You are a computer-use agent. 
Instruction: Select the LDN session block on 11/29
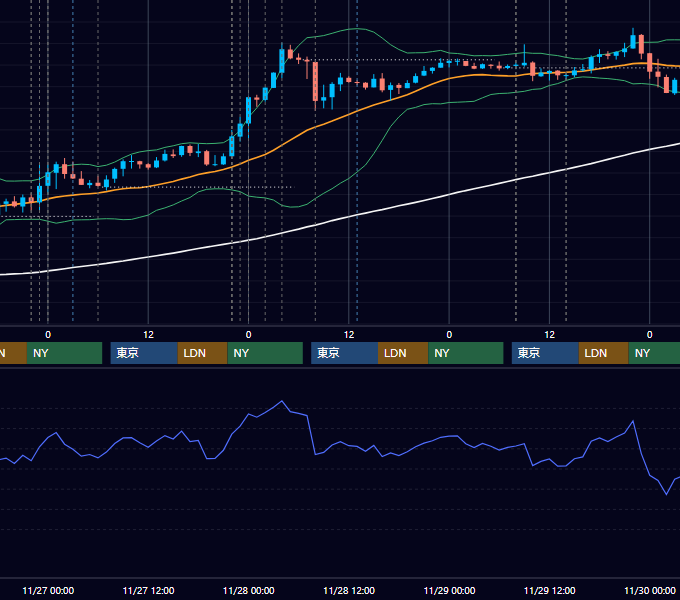[x=604, y=353]
